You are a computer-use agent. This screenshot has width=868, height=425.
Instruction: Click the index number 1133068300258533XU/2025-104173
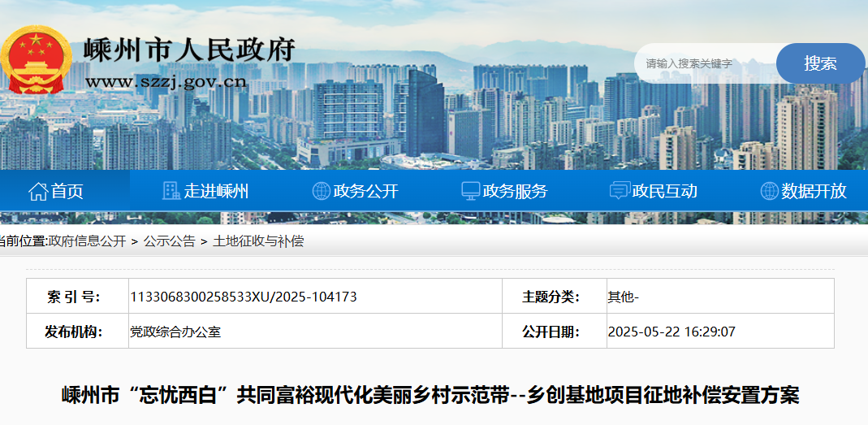click(x=244, y=297)
